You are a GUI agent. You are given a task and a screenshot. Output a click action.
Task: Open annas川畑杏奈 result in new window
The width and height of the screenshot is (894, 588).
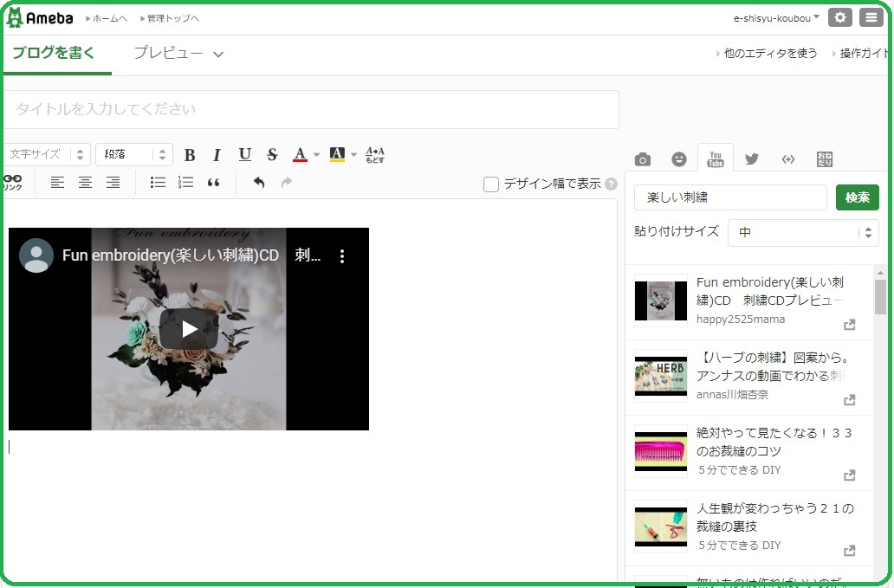(x=850, y=400)
